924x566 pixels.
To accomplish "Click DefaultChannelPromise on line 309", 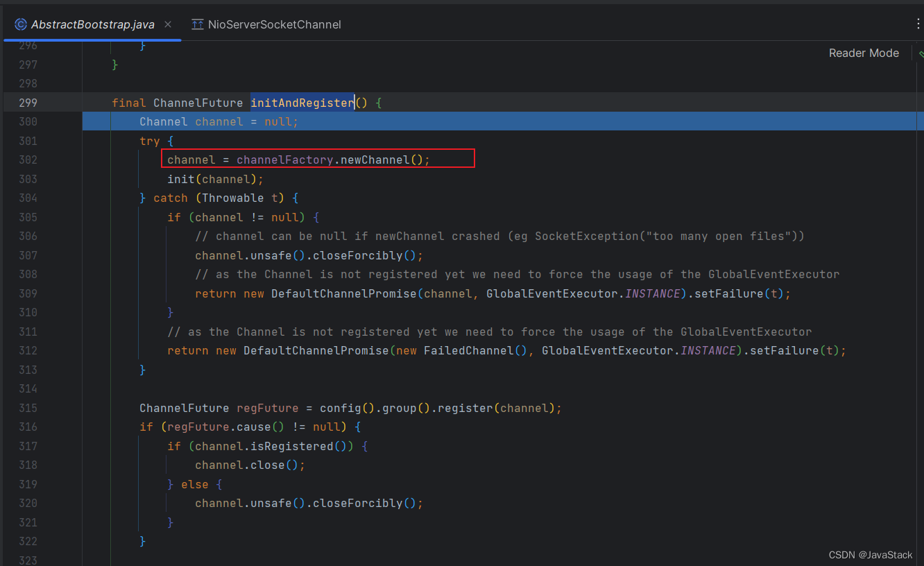I will 344,293.
